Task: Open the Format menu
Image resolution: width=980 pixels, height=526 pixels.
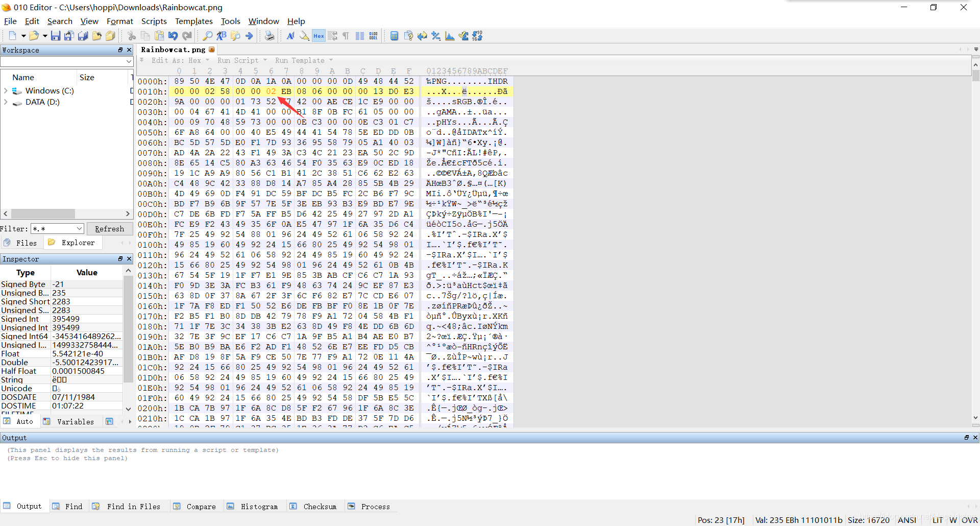Action: (120, 21)
